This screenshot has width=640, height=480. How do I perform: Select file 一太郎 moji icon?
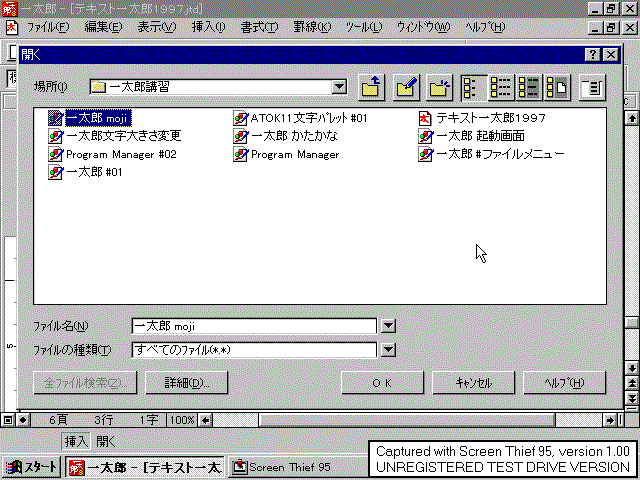pyautogui.click(x=56, y=118)
